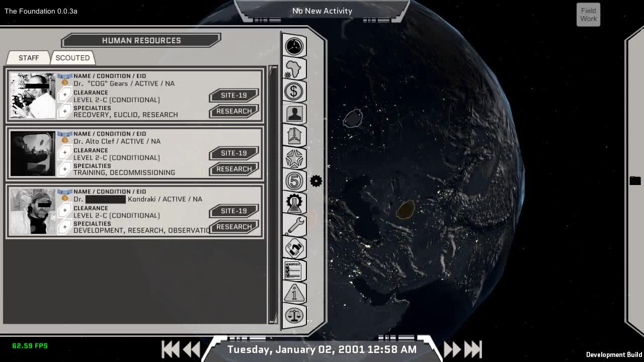Click RESEARCH button for Dr. Alto Clef

pyautogui.click(x=234, y=169)
